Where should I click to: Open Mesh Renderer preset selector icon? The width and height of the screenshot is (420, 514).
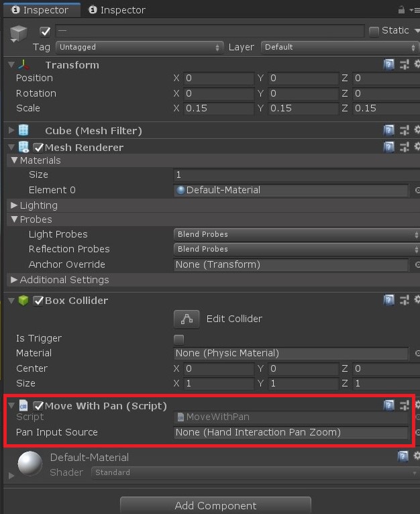click(405, 147)
